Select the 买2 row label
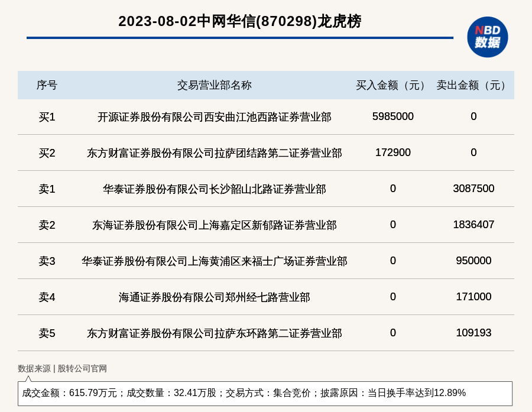The image size is (532, 412). tap(47, 153)
